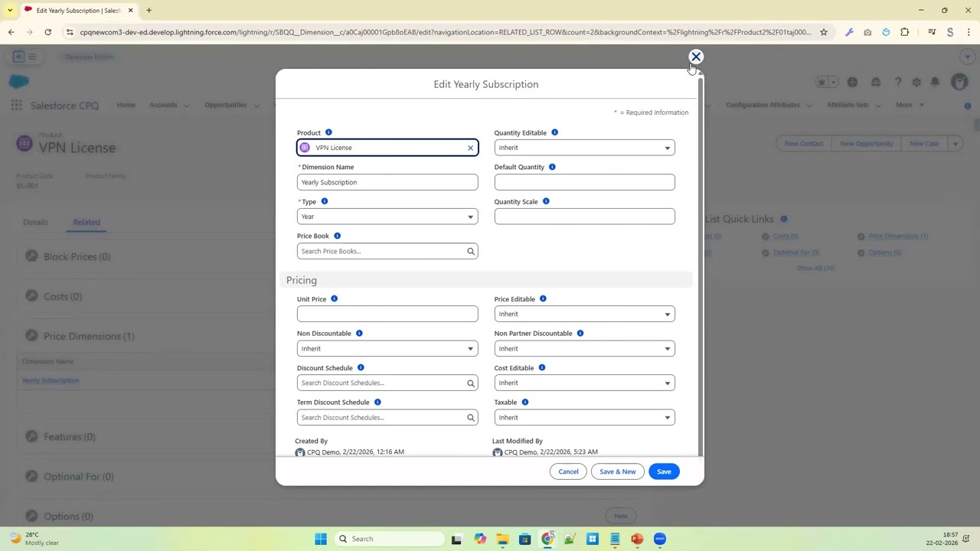Show info for Quantity Editable field
Screen dimensions: 980x551
click(x=554, y=132)
